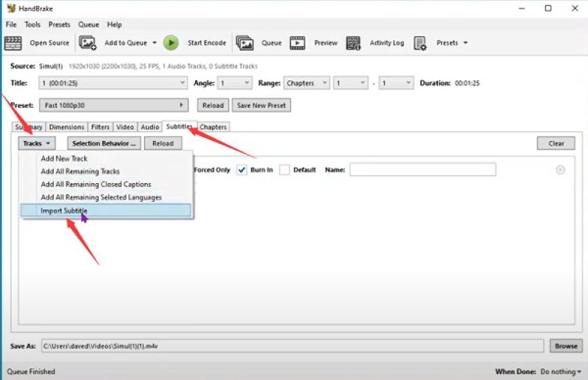Click the Add to Queue picture icon
This screenshot has width=588, height=380.
point(88,43)
